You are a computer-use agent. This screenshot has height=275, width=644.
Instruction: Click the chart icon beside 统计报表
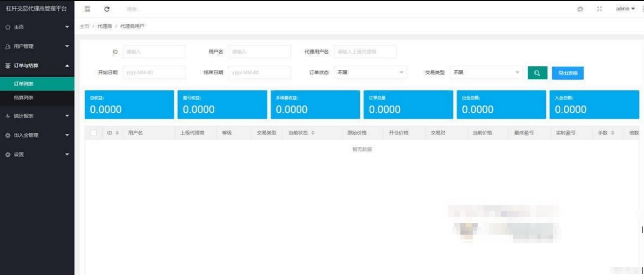(8, 116)
